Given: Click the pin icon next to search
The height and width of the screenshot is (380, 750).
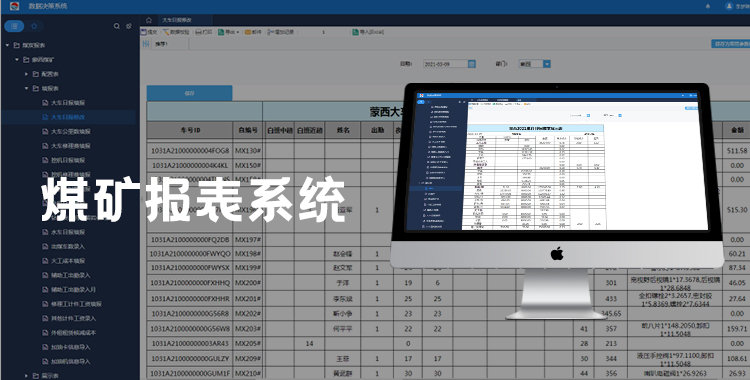Looking at the screenshot, I should (x=129, y=26).
